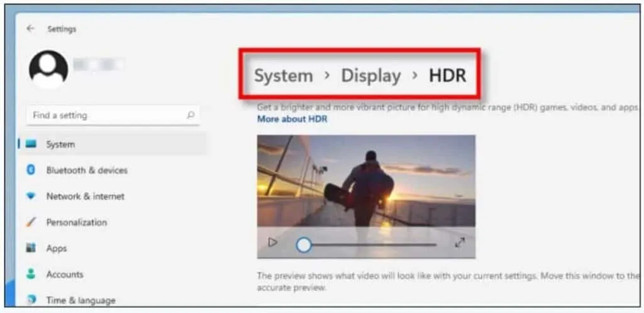This screenshot has height=313, width=644.
Task: Click the Apps icon in sidebar
Action: (x=31, y=248)
